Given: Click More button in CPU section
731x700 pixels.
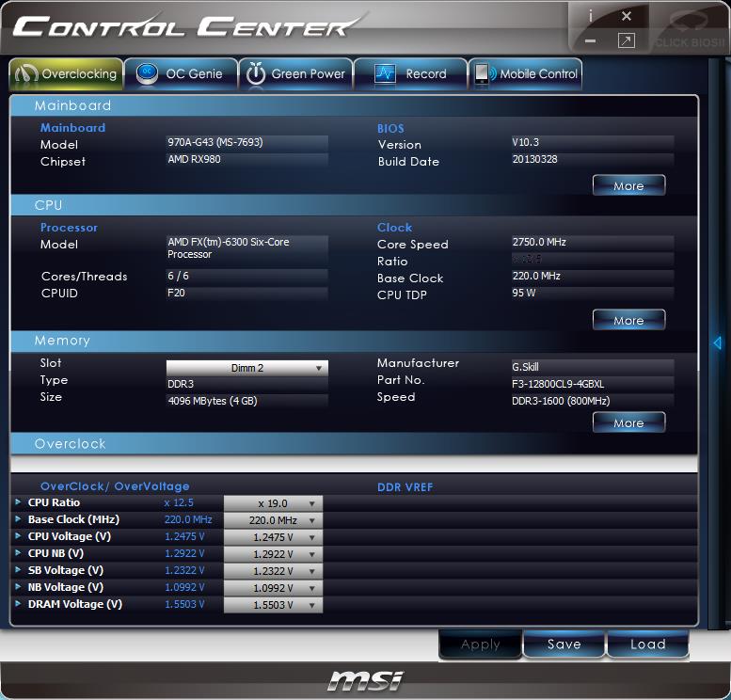Looking at the screenshot, I should tap(628, 321).
